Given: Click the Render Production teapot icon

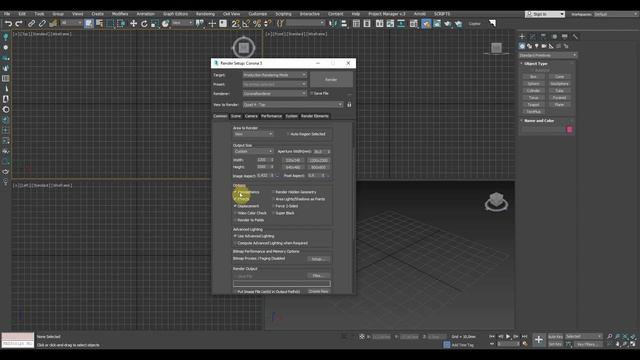Looking at the screenshot, I should coord(448,24).
